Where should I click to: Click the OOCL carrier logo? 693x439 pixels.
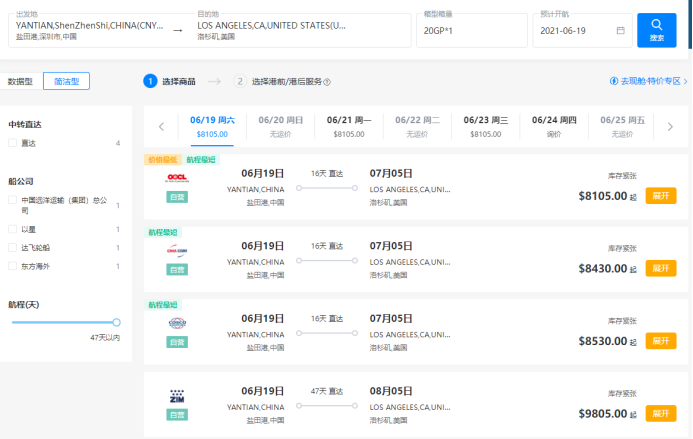(x=177, y=178)
